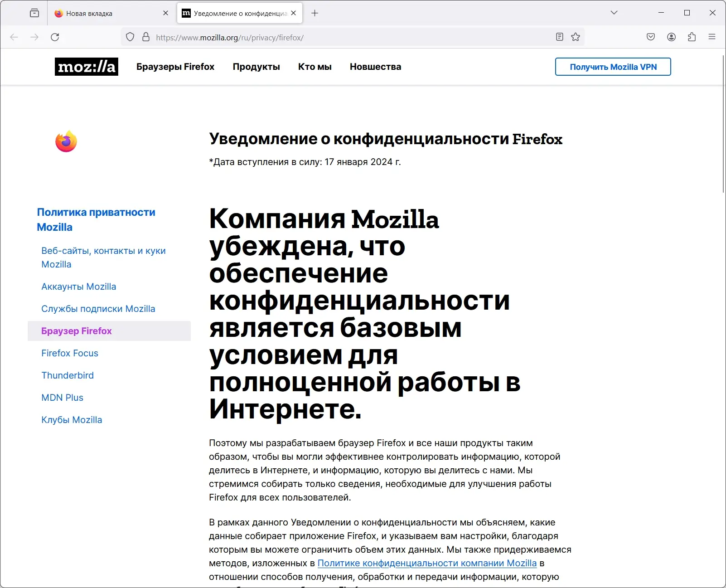
Task: Toggle reader view for this article
Action: click(x=559, y=37)
